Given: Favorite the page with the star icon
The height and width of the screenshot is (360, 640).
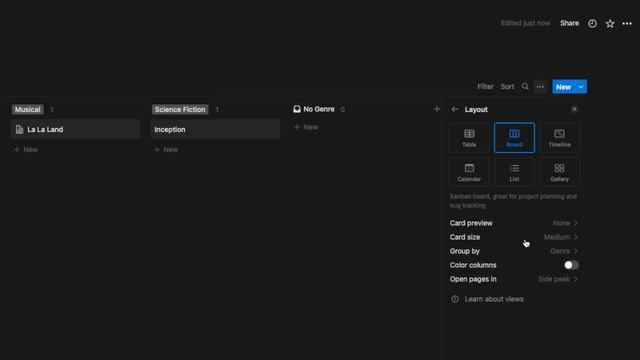Looking at the screenshot, I should click(610, 24).
